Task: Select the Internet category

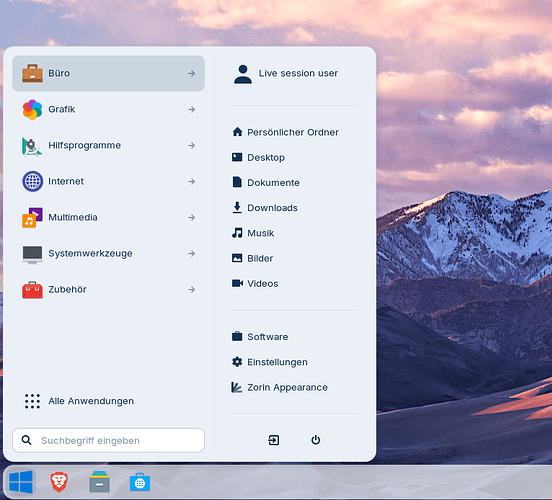Action: tap(108, 181)
